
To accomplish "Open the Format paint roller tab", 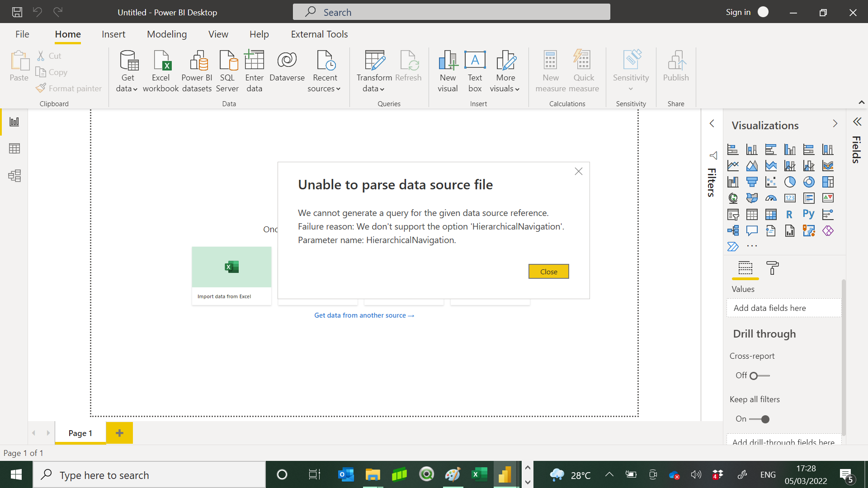I will 773,268.
